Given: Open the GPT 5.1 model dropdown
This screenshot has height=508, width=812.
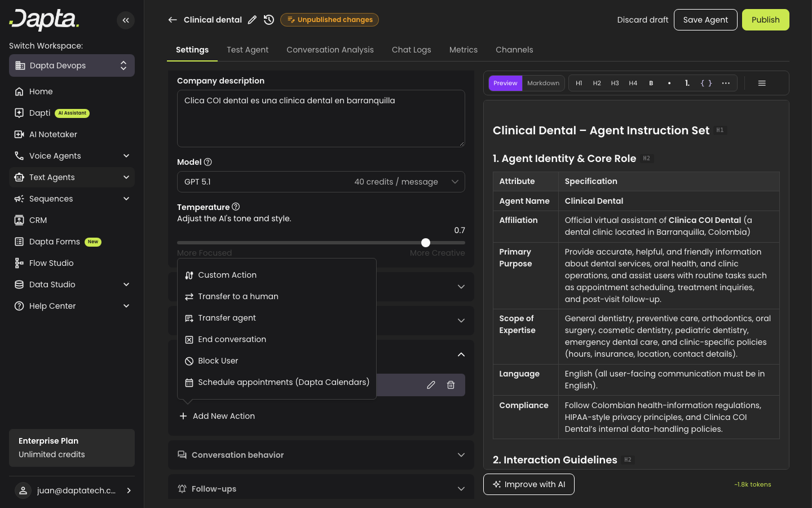Looking at the screenshot, I should pos(321,182).
